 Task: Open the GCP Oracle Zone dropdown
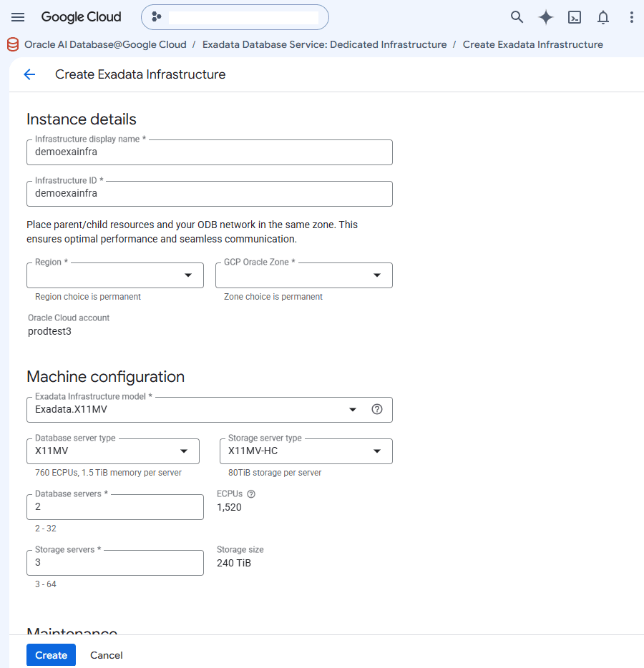coord(304,275)
